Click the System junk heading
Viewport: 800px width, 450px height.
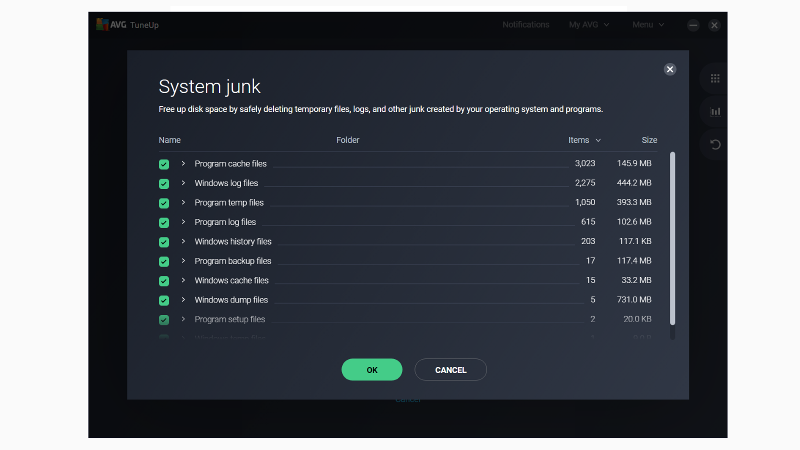click(209, 87)
